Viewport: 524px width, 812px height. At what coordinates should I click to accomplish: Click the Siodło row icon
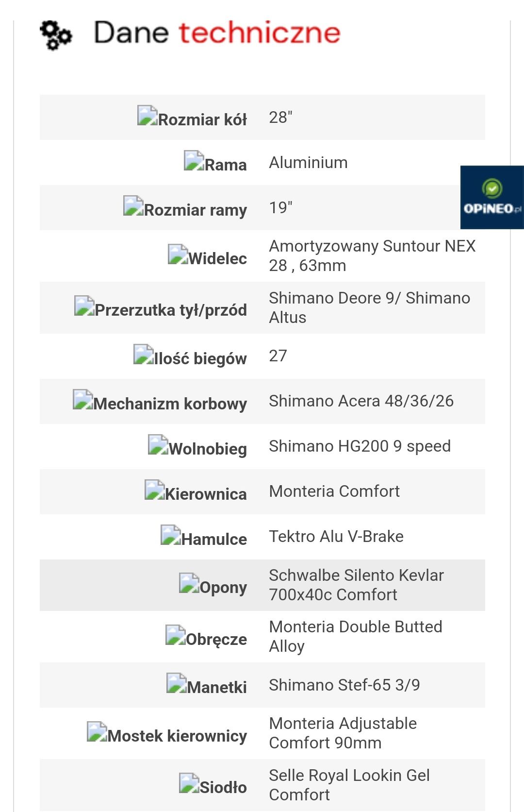pos(189,783)
